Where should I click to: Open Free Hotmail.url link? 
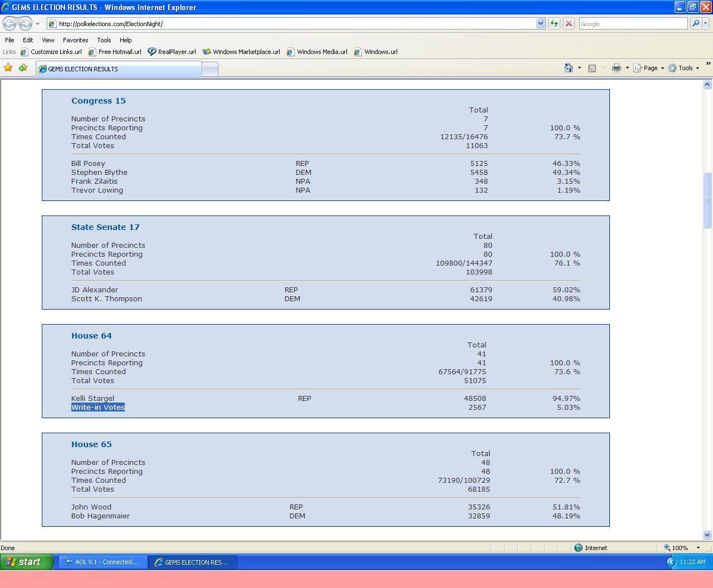(x=115, y=52)
